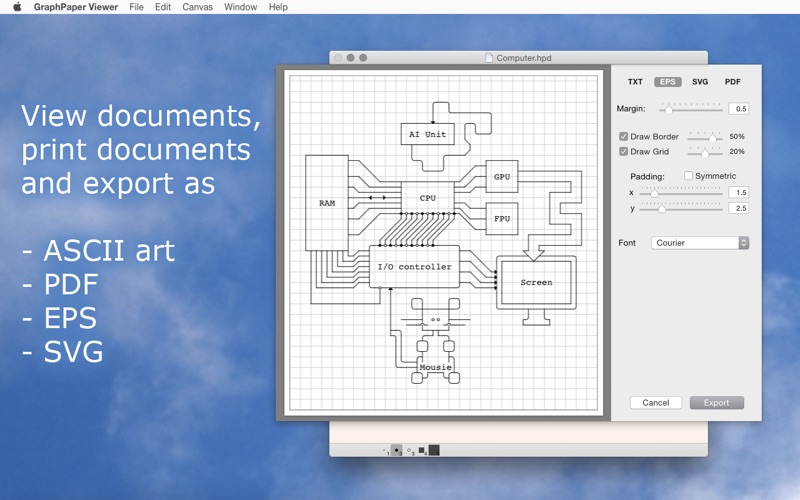Enable Symmetric padding checkbox

[688, 176]
